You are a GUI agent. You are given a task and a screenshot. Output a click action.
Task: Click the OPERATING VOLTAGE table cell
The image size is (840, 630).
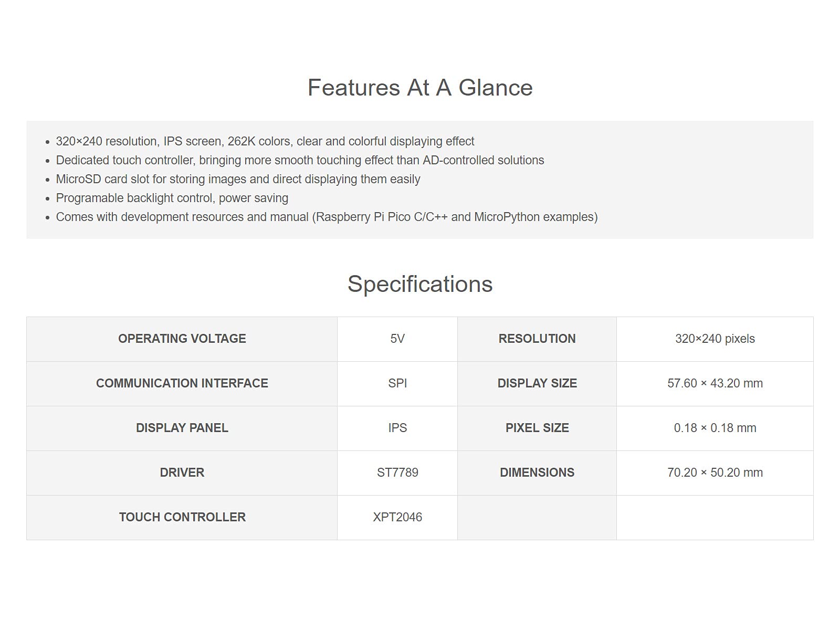click(x=182, y=339)
